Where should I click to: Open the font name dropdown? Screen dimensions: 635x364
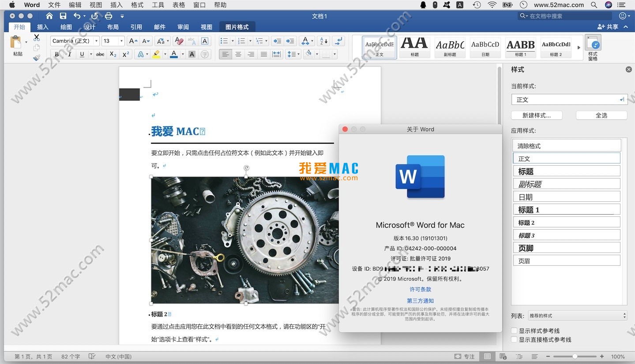(96, 41)
